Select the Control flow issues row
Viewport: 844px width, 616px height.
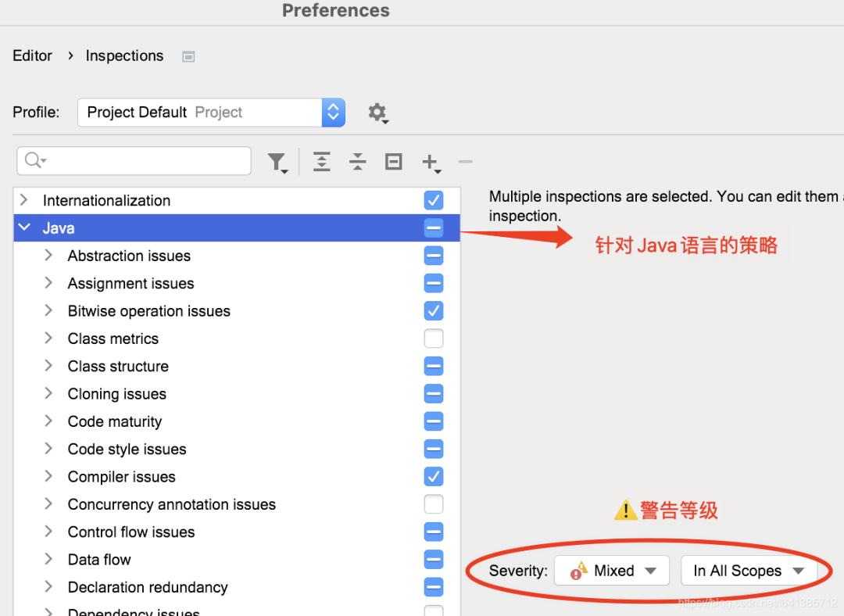[x=237, y=532]
